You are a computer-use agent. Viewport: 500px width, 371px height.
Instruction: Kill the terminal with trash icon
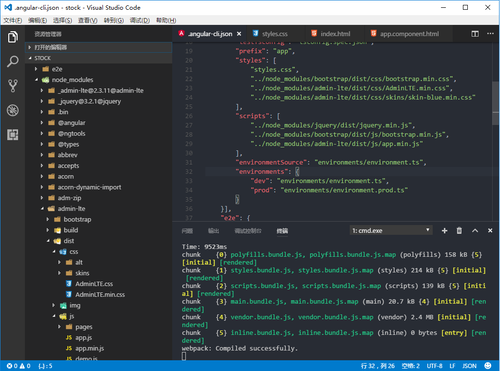coord(459,231)
